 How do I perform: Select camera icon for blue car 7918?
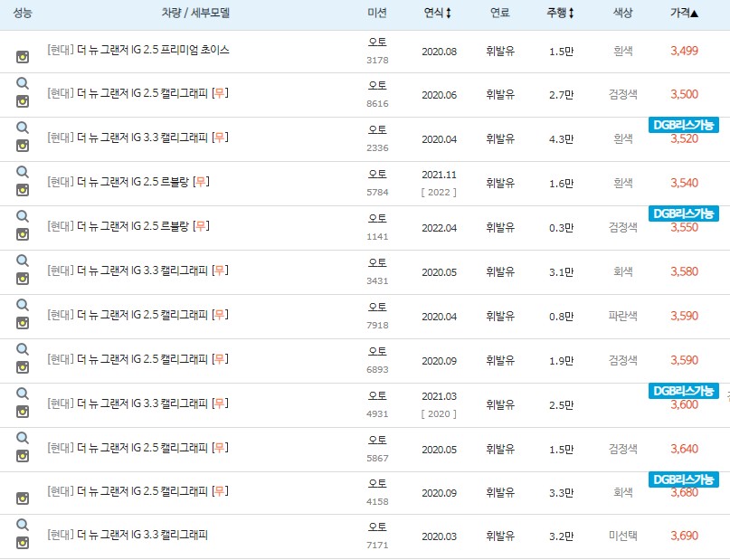[x=23, y=323]
